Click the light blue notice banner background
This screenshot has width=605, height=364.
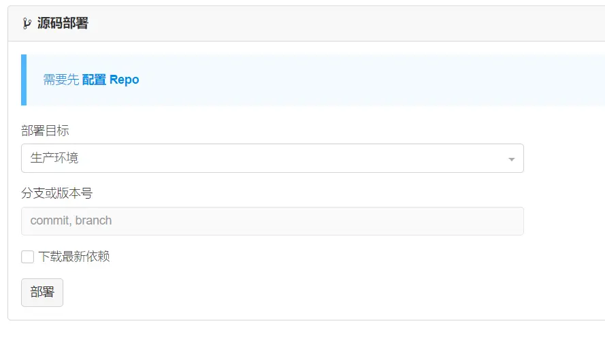pyautogui.click(x=374, y=80)
